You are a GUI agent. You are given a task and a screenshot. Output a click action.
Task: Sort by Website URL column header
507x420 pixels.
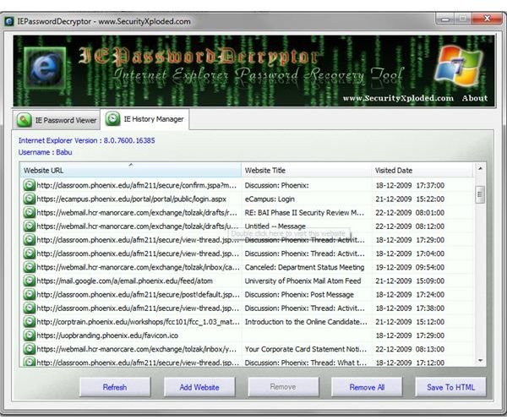pyautogui.click(x=130, y=170)
